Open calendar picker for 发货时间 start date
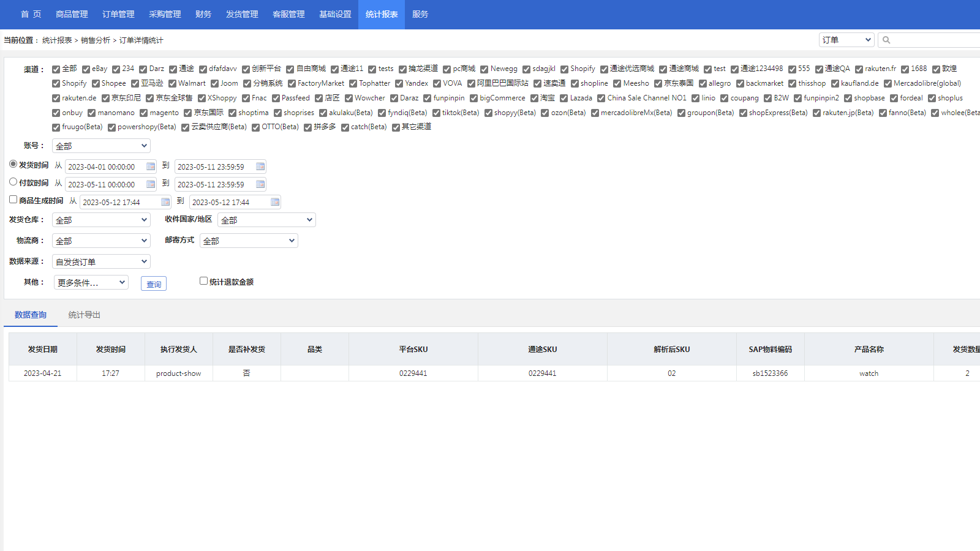Screen dimensions: 980x551 151,167
